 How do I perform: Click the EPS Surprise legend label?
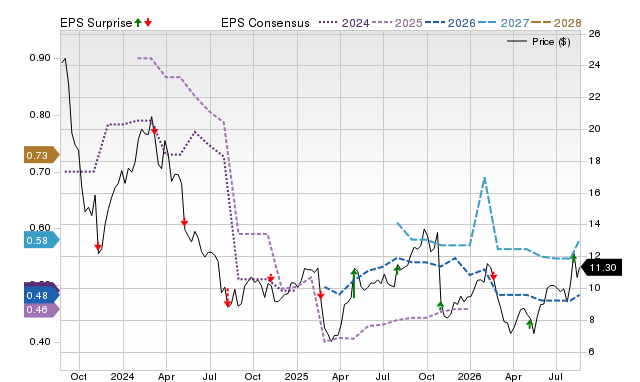96,23
